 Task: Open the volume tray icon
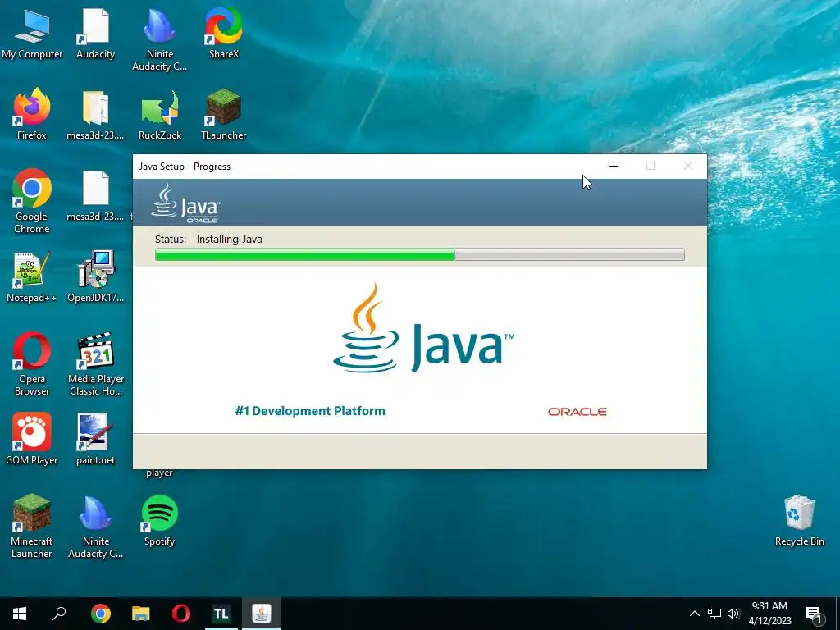click(x=733, y=614)
